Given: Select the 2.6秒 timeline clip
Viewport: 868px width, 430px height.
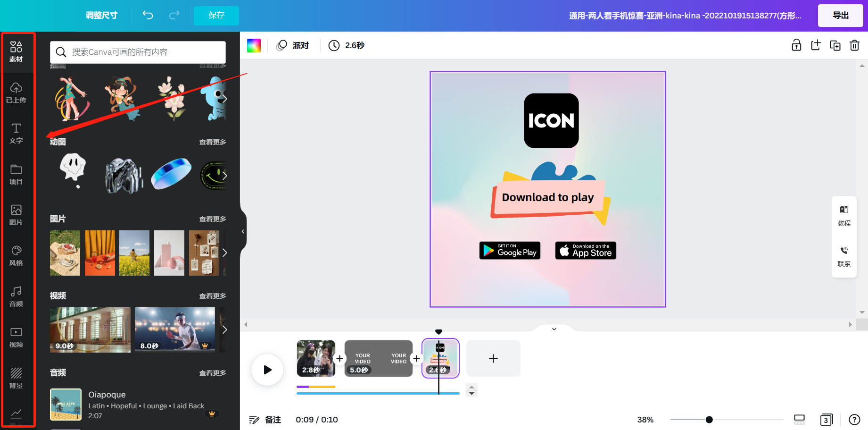Looking at the screenshot, I should (x=440, y=358).
